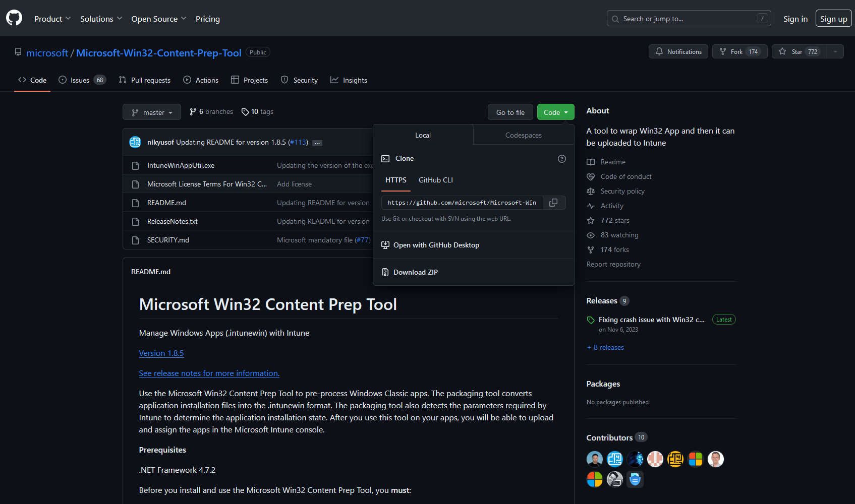Image resolution: width=855 pixels, height=504 pixels.
Task: Click the Activity pulse icon
Action: point(591,206)
